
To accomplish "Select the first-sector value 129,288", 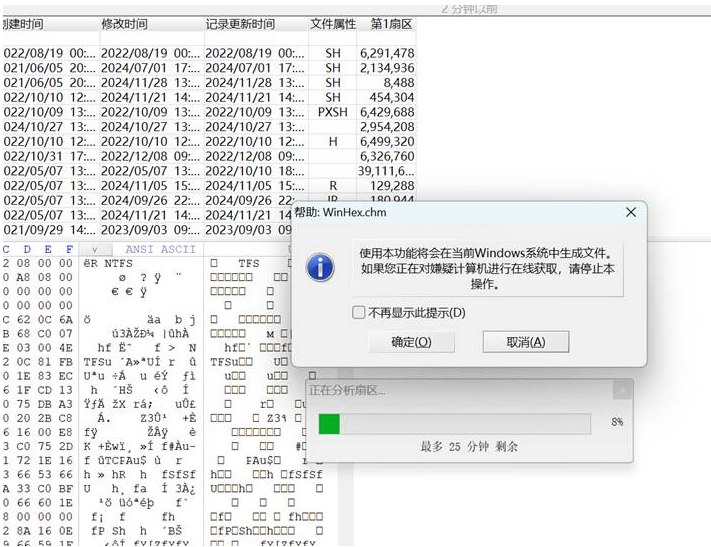I will (x=392, y=186).
